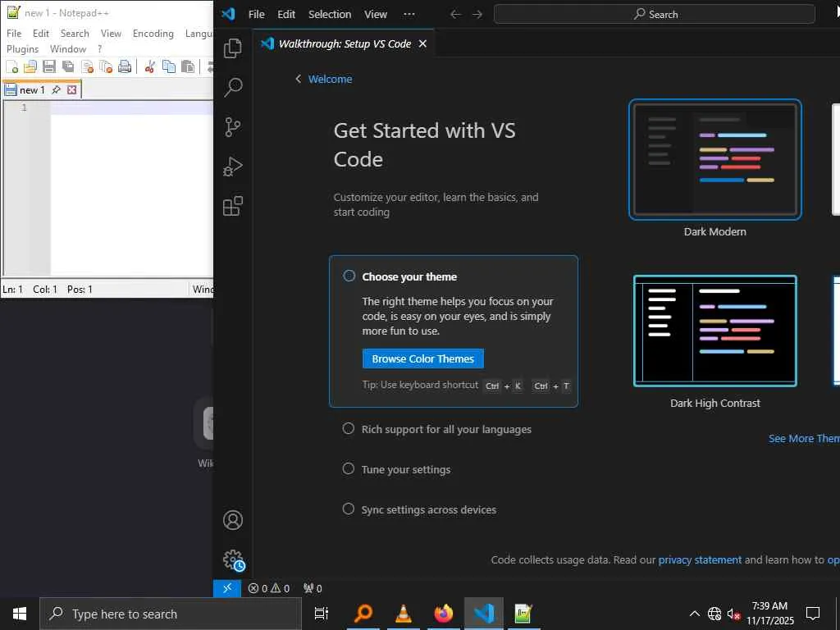Click the See More Themes link
Image resolution: width=840 pixels, height=630 pixels.
click(804, 438)
